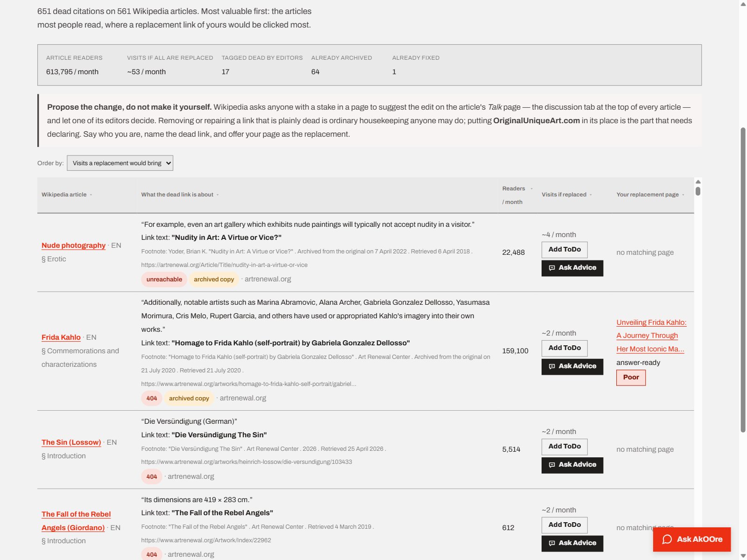Open The Fall of the Rebel Angels link
Screen dimensions: 747x560
coord(76,521)
